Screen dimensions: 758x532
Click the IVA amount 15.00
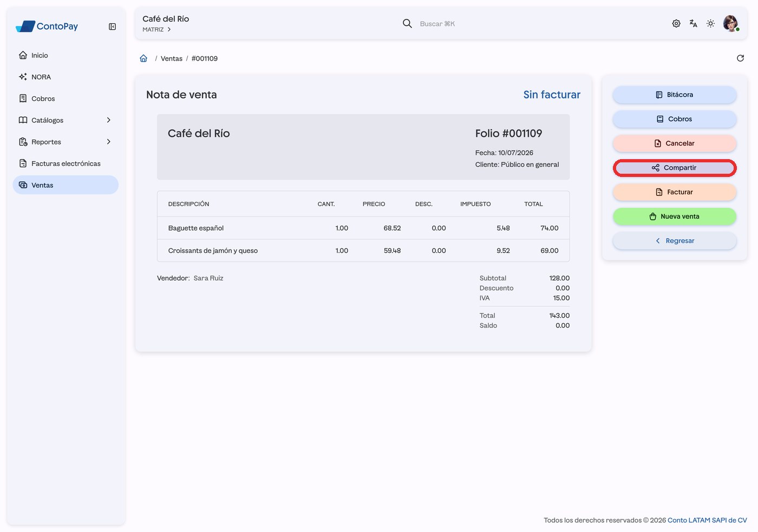coord(561,298)
